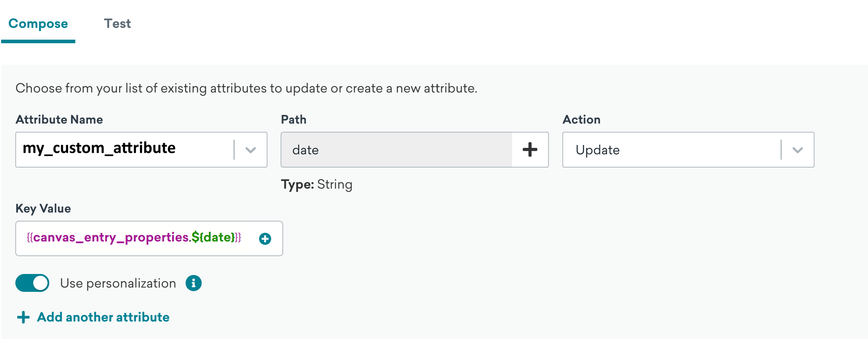
Task: Click the Type: String label
Action: coord(316,185)
